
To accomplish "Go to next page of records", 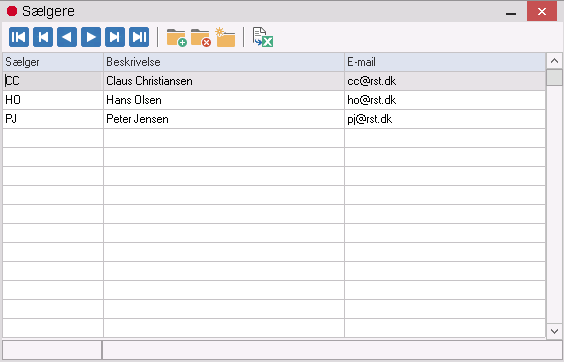I will [115, 37].
